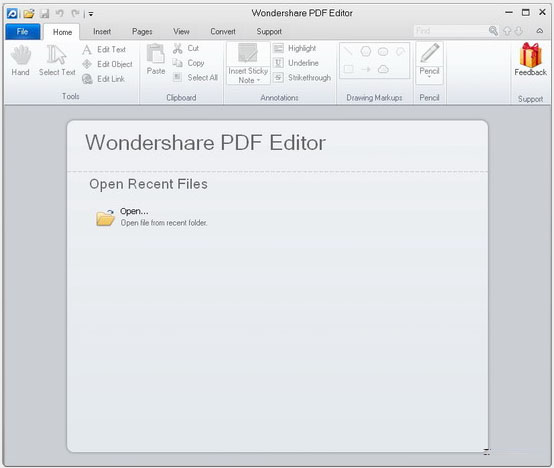Click the Open... link

pos(134,211)
